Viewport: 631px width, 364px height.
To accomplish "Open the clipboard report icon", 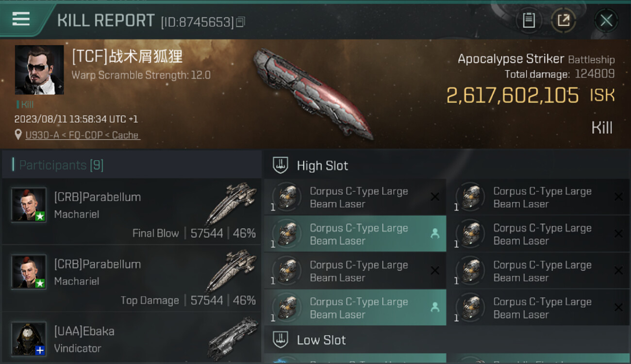I will [x=529, y=20].
